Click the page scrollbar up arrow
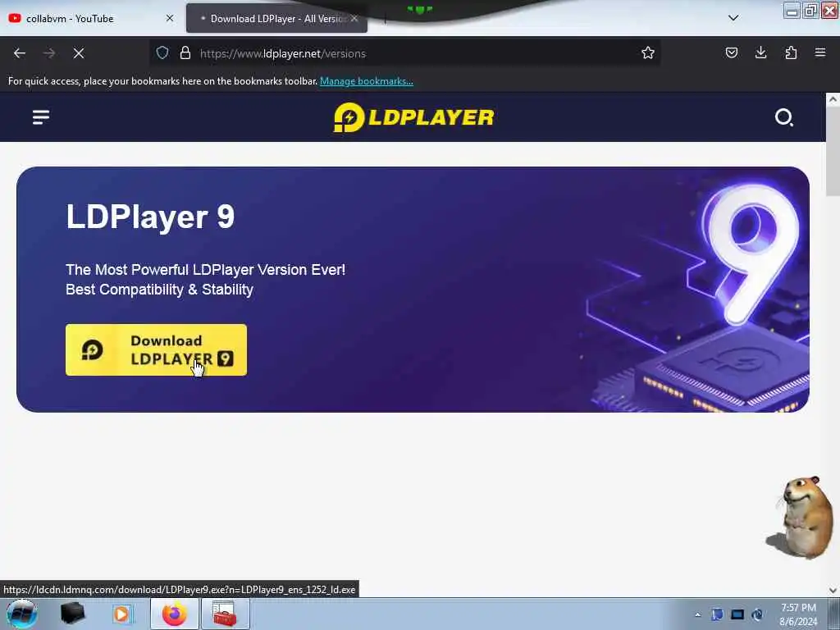This screenshot has width=840, height=630. click(833, 99)
